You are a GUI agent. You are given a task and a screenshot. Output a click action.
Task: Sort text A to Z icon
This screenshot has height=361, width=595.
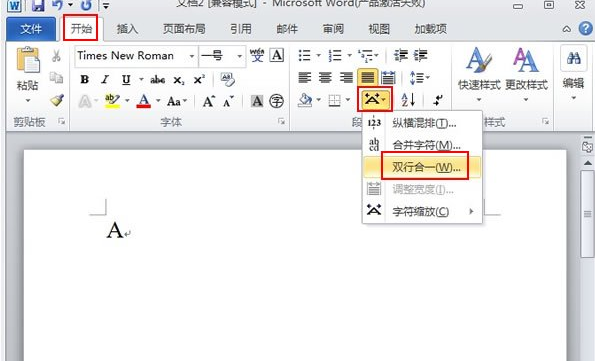[x=408, y=100]
